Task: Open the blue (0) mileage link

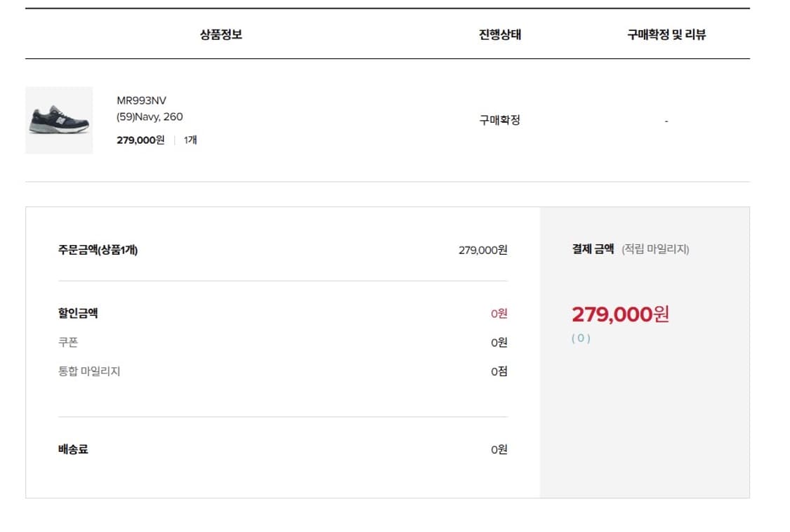Action: click(580, 339)
